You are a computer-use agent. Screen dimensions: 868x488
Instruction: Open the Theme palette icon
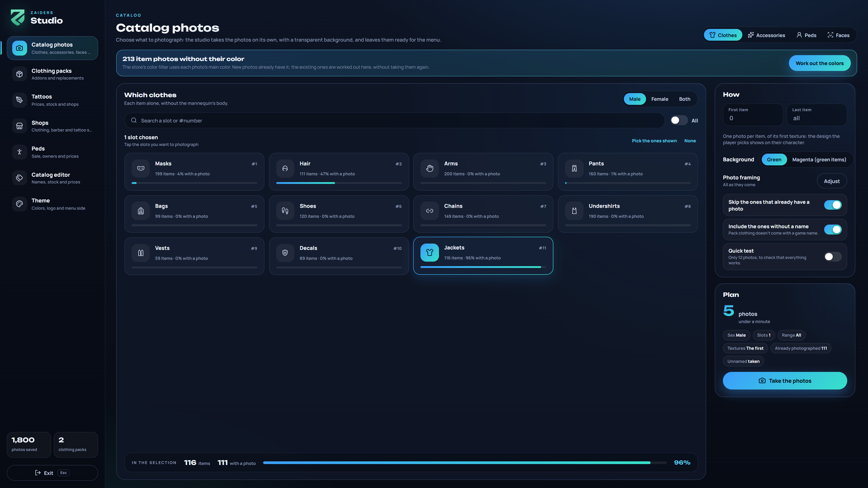tap(19, 204)
